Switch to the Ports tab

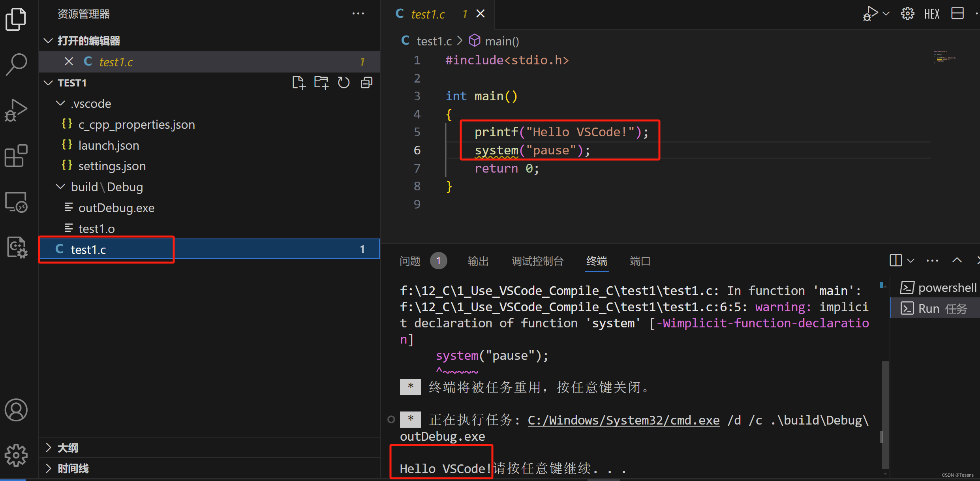[640, 261]
